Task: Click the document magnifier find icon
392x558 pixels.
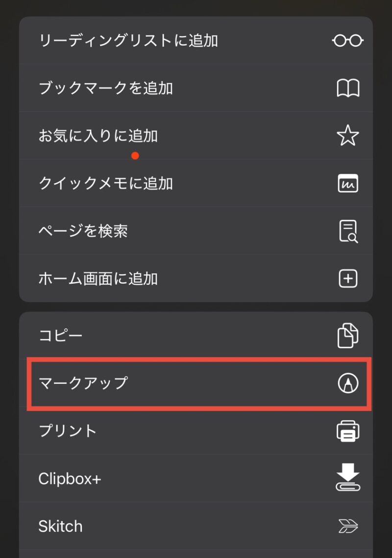Action: [348, 231]
